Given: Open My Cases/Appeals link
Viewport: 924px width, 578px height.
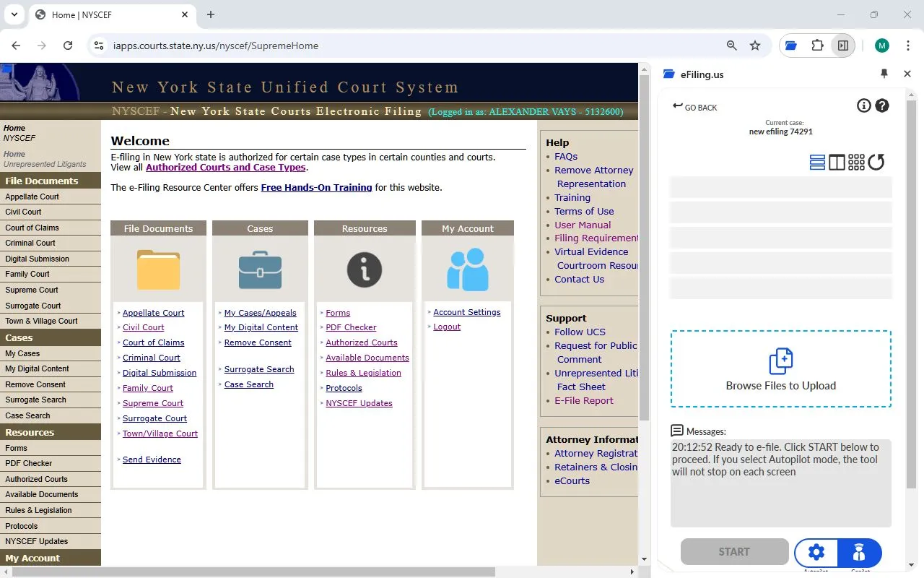Looking at the screenshot, I should pos(260,313).
